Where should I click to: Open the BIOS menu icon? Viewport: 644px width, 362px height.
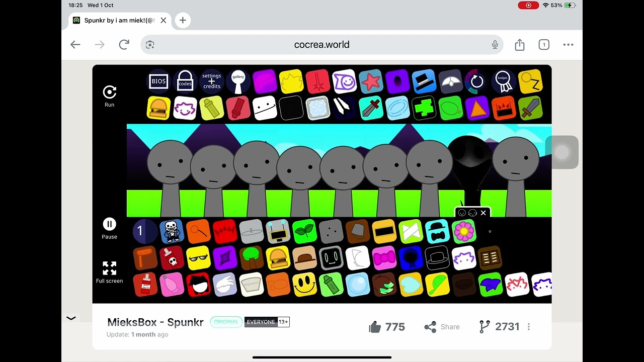click(158, 81)
